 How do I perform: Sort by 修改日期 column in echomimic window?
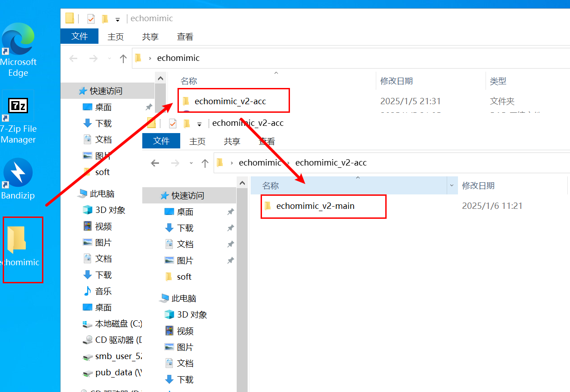[396, 81]
